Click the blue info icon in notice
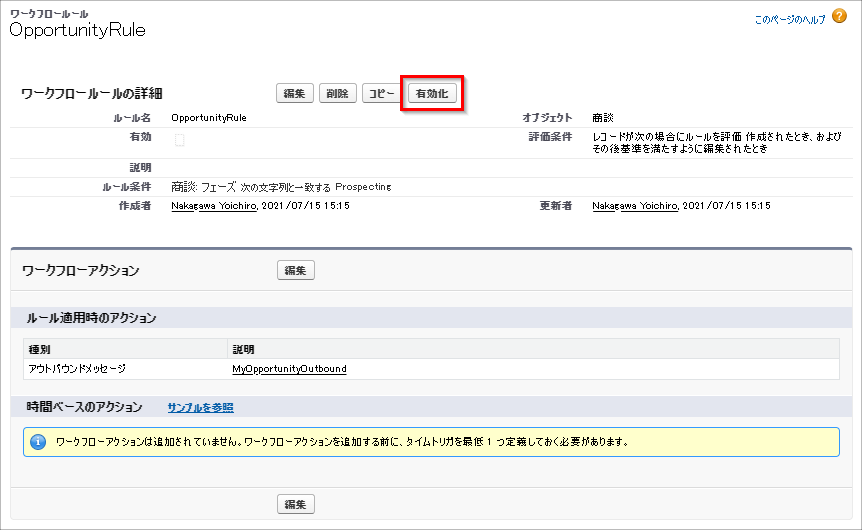This screenshot has height=530, width=862. (38, 441)
